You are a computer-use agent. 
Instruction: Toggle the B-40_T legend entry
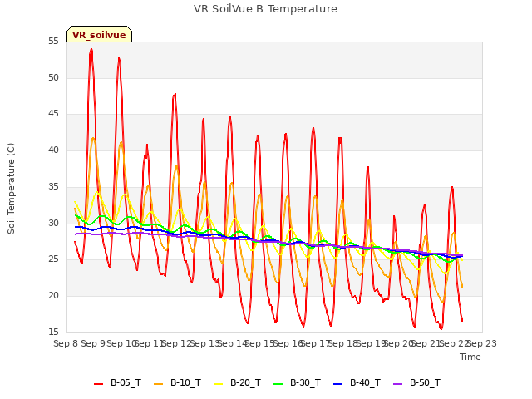tap(357, 383)
